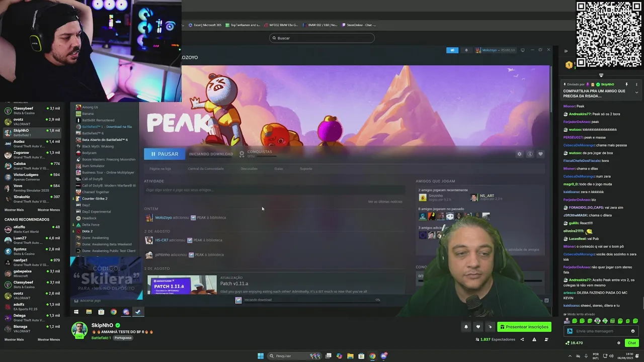Pause the PEAK download with PAUSAR
Screen dimensions: 644x362
pyautogui.click(x=164, y=154)
